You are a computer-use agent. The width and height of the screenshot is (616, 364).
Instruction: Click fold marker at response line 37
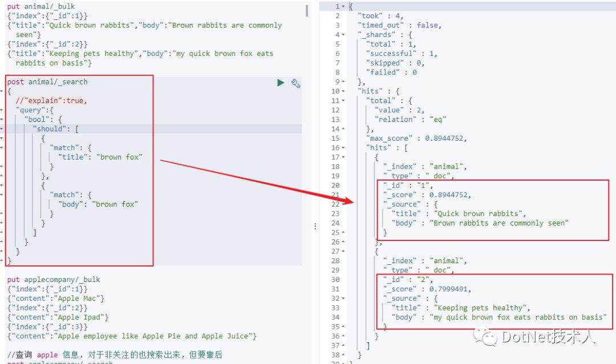[x=343, y=346]
